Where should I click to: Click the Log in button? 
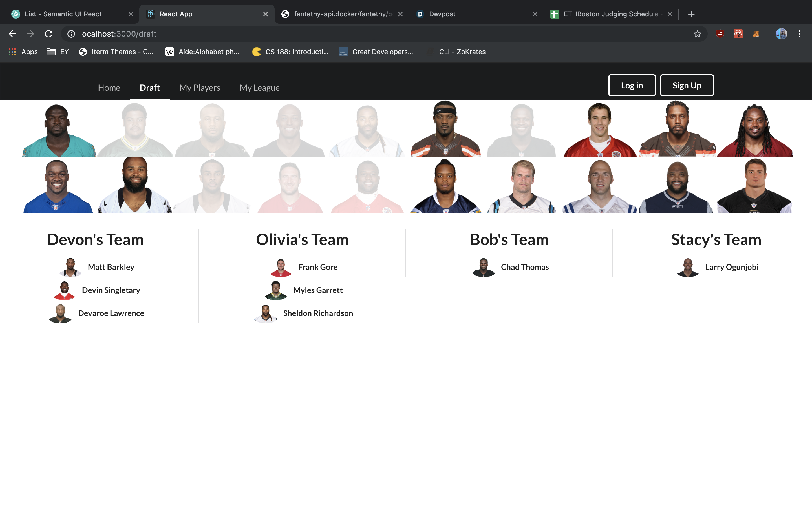point(632,85)
